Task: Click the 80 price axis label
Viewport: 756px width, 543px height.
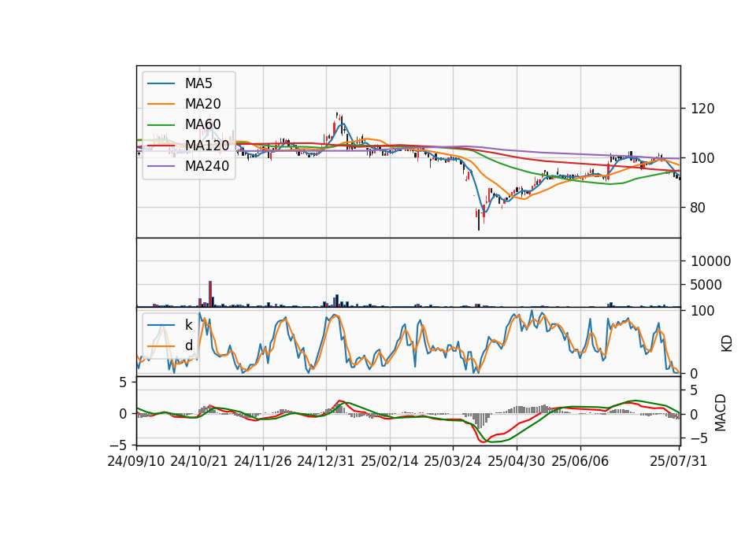Action: pos(699,208)
